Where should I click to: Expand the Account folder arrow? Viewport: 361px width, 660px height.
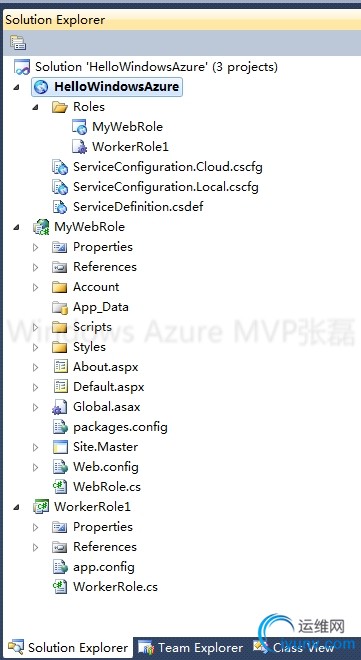point(36,287)
